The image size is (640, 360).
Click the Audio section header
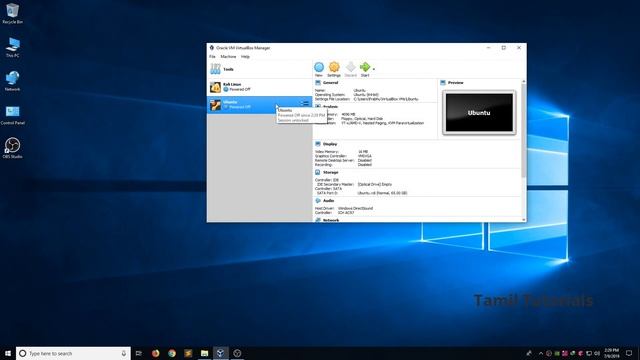pyautogui.click(x=329, y=201)
